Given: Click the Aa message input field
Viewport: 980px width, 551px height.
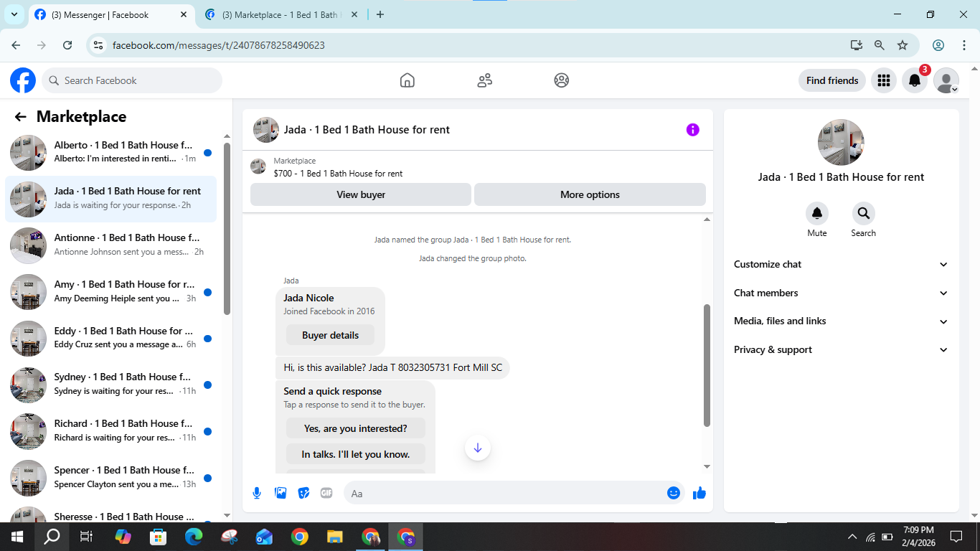Looking at the screenshot, I should coord(504,493).
